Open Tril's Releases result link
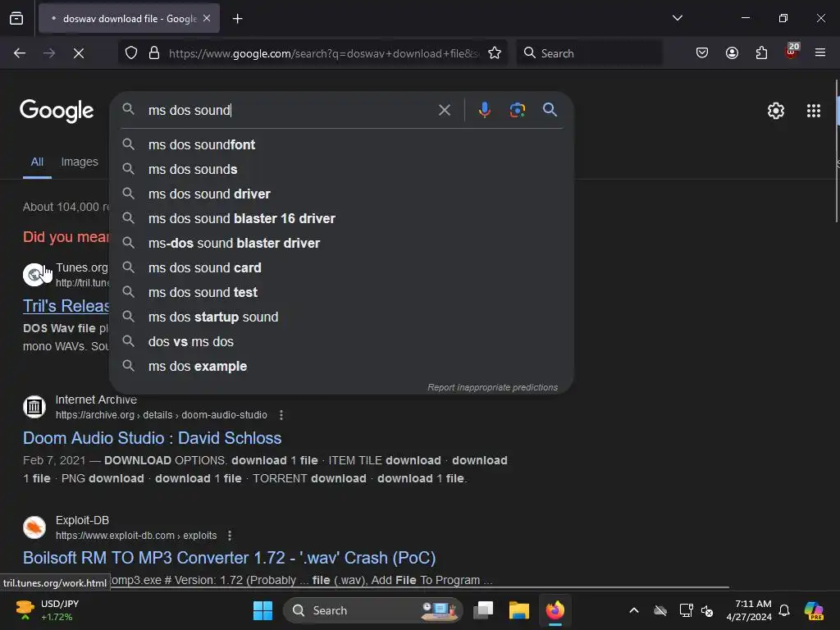 pyautogui.click(x=66, y=306)
